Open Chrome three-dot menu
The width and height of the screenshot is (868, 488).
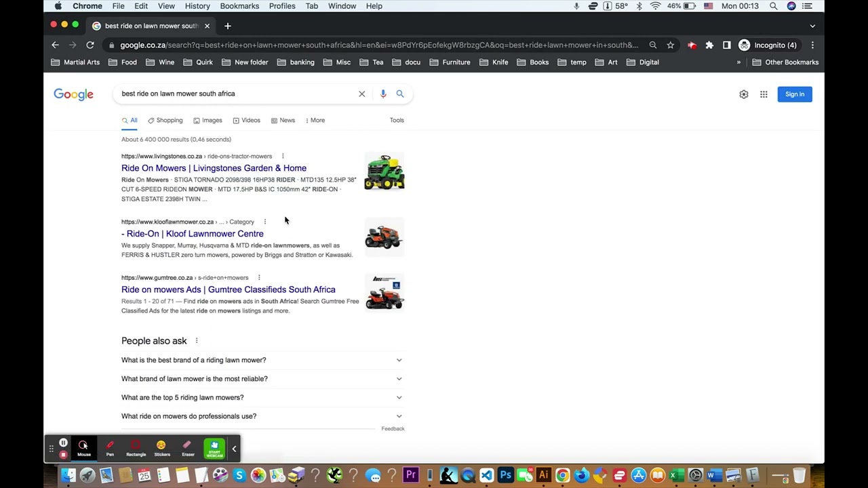tap(812, 45)
